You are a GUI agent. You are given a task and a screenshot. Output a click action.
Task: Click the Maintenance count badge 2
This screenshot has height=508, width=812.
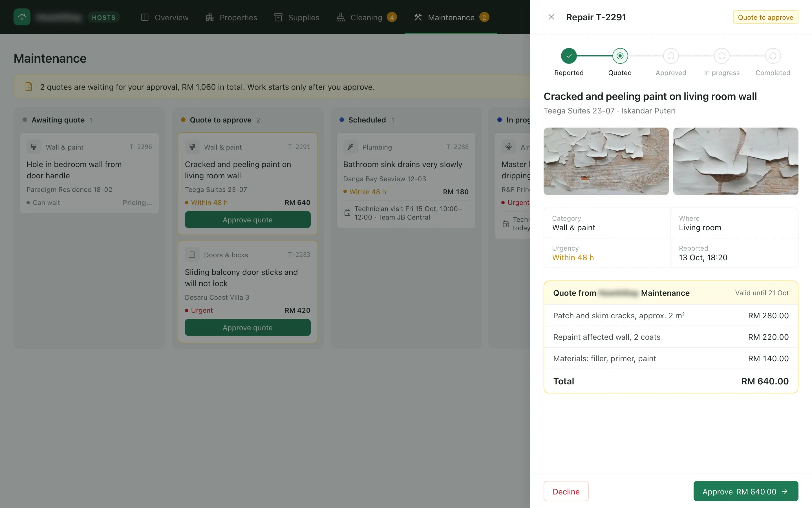tap(484, 17)
